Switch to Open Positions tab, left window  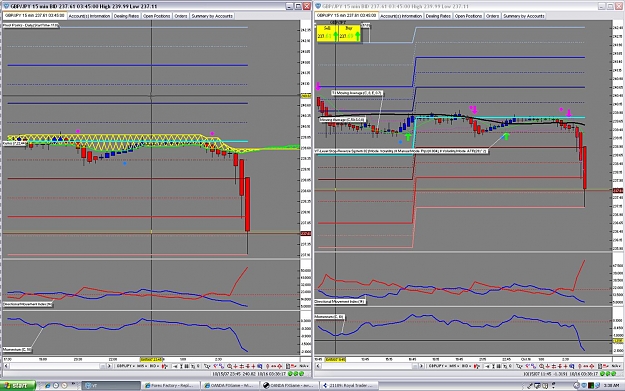pyautogui.click(x=157, y=16)
